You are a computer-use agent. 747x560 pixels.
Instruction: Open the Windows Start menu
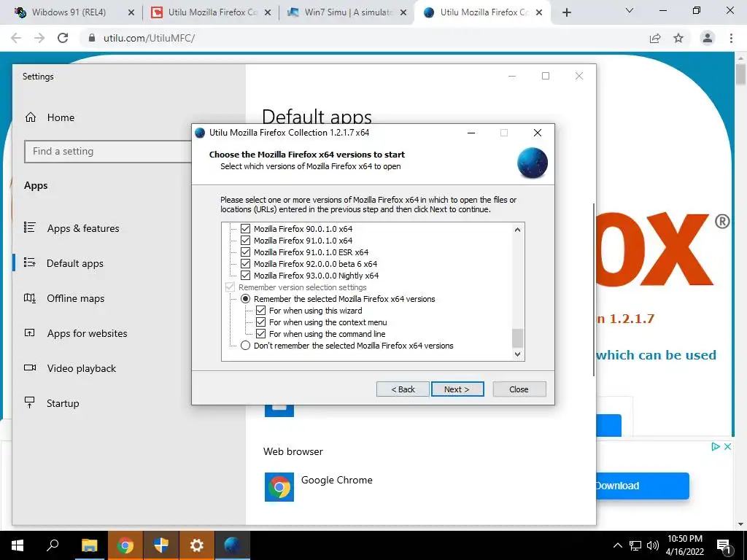pyautogui.click(x=18, y=545)
